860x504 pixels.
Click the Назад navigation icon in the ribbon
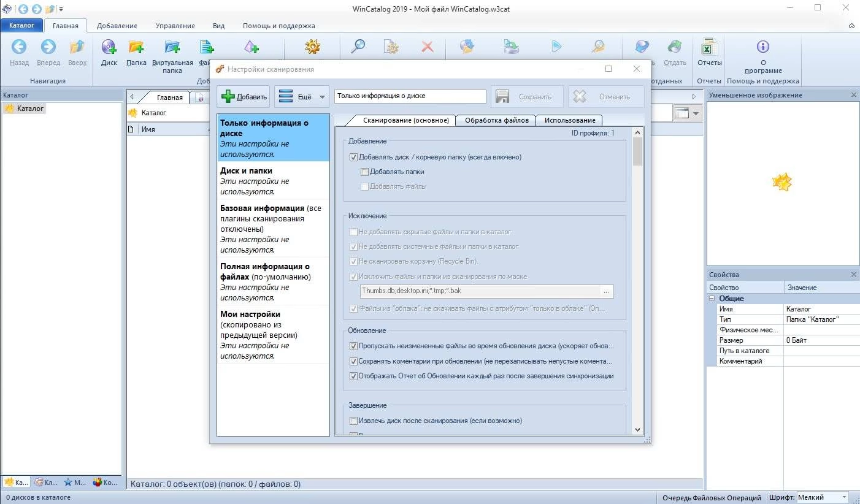(19, 47)
